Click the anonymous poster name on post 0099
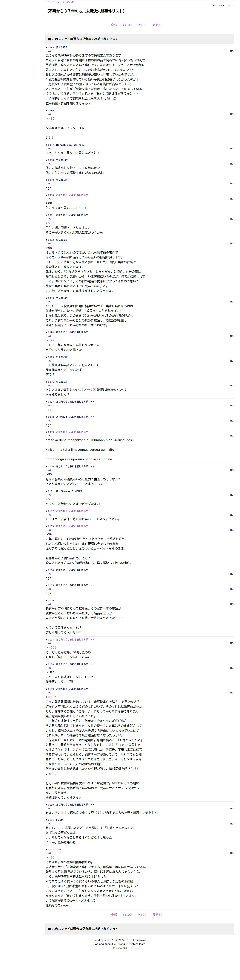Viewport: 240px width, 980px height. point(75,432)
